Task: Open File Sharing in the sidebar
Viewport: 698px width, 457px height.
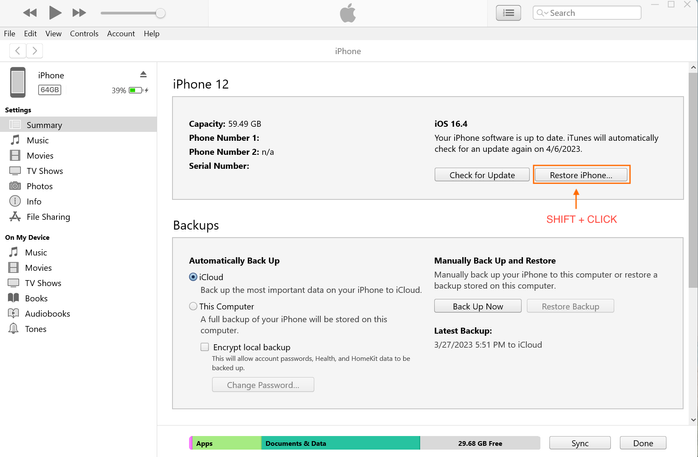Action: pyautogui.click(x=48, y=217)
